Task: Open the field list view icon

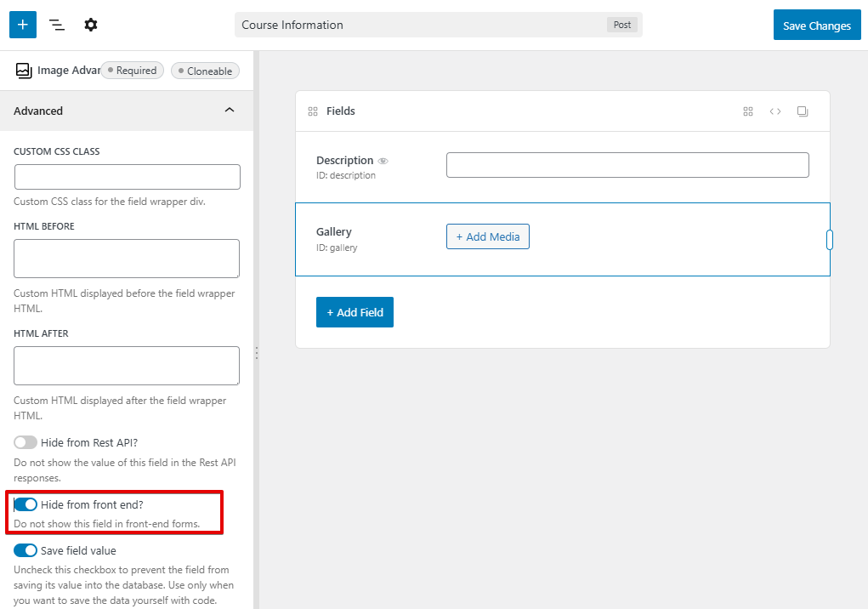Action: [57, 25]
